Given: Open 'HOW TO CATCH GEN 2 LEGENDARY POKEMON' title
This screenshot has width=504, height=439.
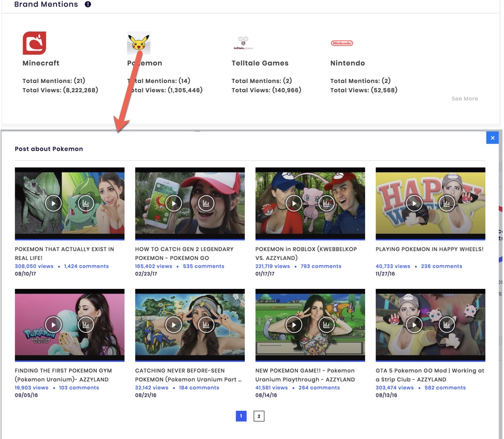Looking at the screenshot, I should pos(184,253).
